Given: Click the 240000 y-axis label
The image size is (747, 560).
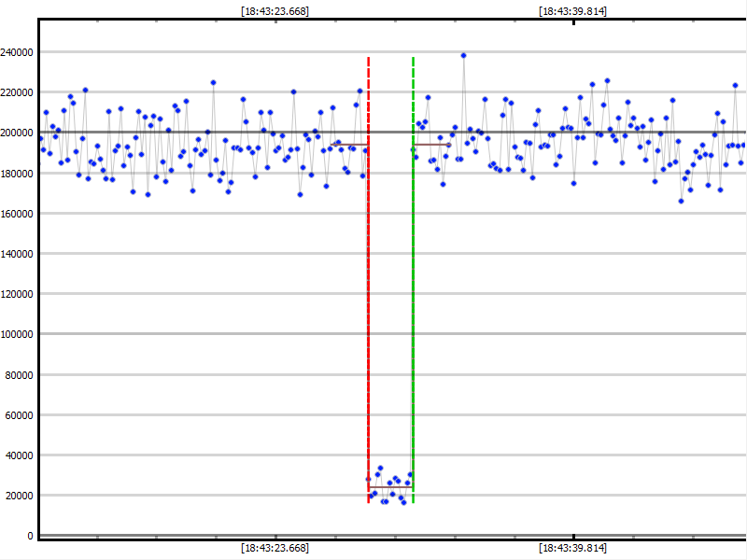Looking at the screenshot, I should pyautogui.click(x=19, y=52).
